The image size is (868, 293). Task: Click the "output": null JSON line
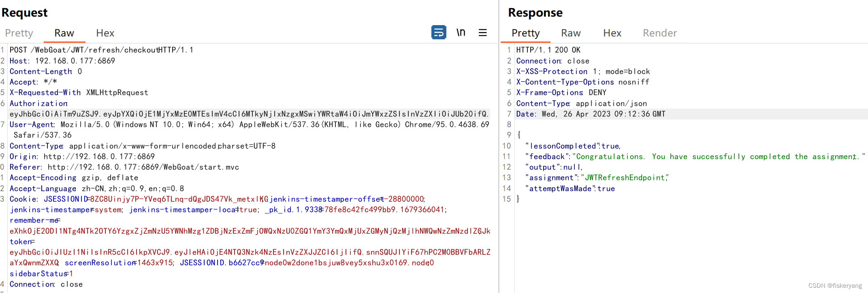pos(554,167)
